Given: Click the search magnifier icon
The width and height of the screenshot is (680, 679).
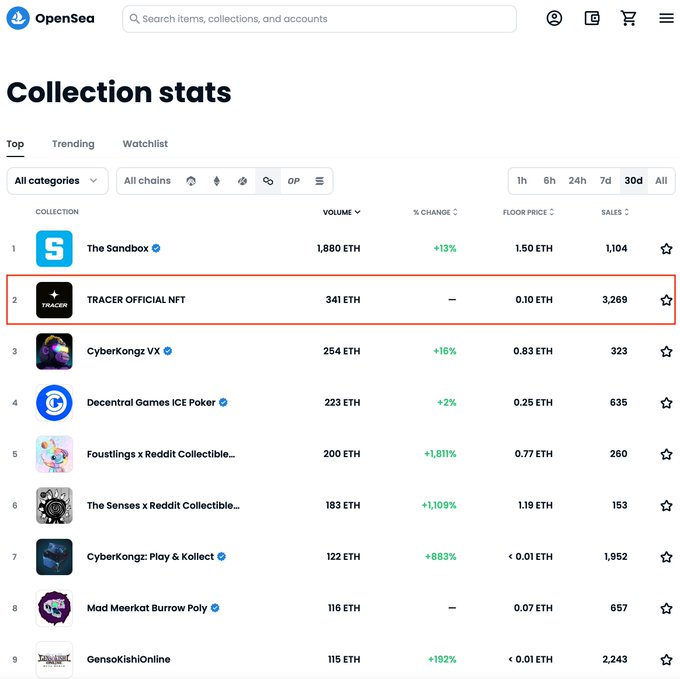Looking at the screenshot, I should click(x=134, y=19).
